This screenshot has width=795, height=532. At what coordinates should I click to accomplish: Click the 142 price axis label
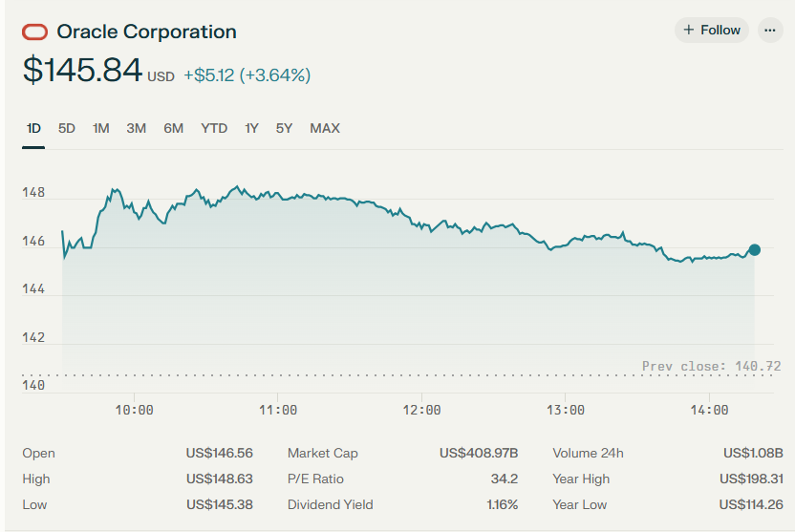(x=33, y=337)
